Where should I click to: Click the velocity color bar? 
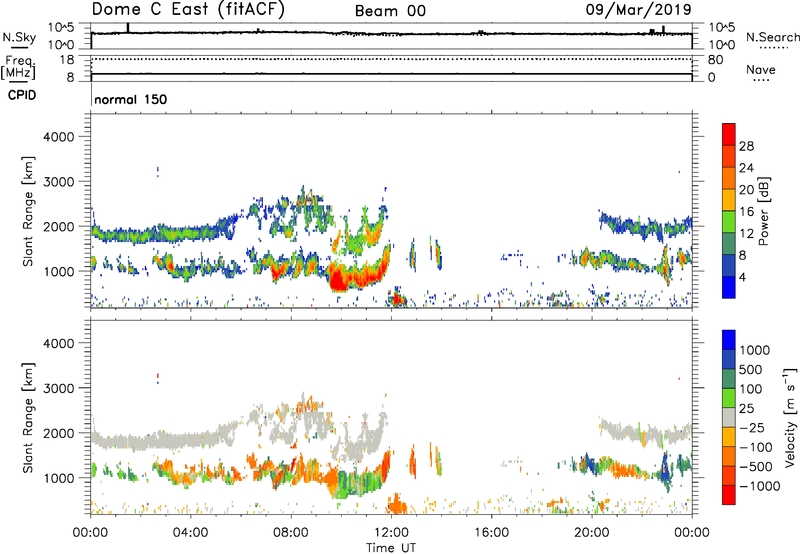point(729,417)
